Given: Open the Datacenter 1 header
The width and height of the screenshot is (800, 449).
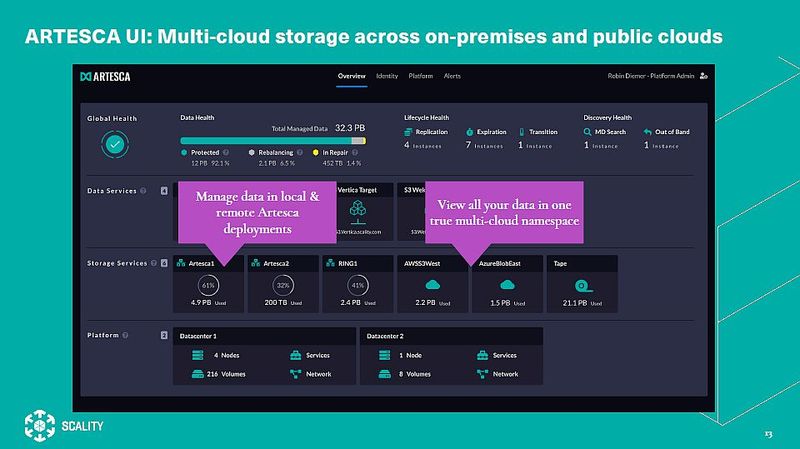Looking at the screenshot, I should coord(264,336).
